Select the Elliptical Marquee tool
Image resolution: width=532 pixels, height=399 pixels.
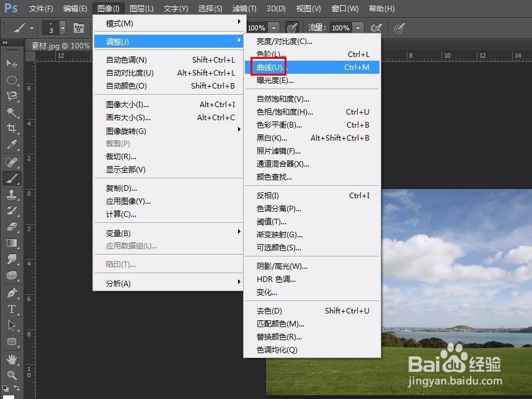point(12,80)
